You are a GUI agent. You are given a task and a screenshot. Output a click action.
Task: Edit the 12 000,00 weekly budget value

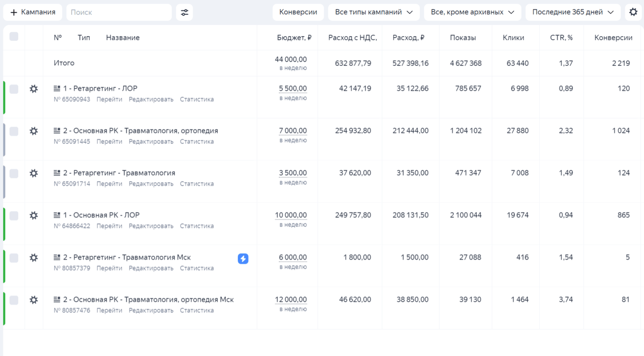pyautogui.click(x=291, y=300)
